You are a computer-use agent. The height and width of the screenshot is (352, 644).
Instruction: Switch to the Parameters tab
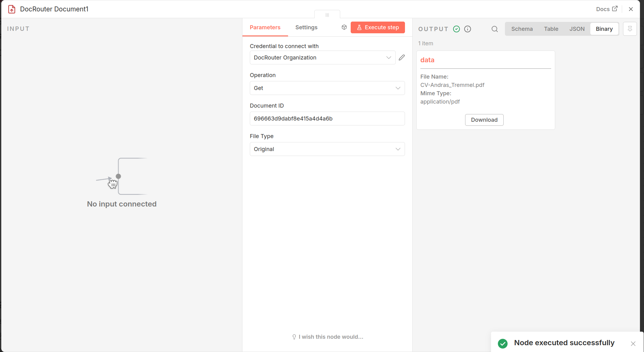point(265,27)
